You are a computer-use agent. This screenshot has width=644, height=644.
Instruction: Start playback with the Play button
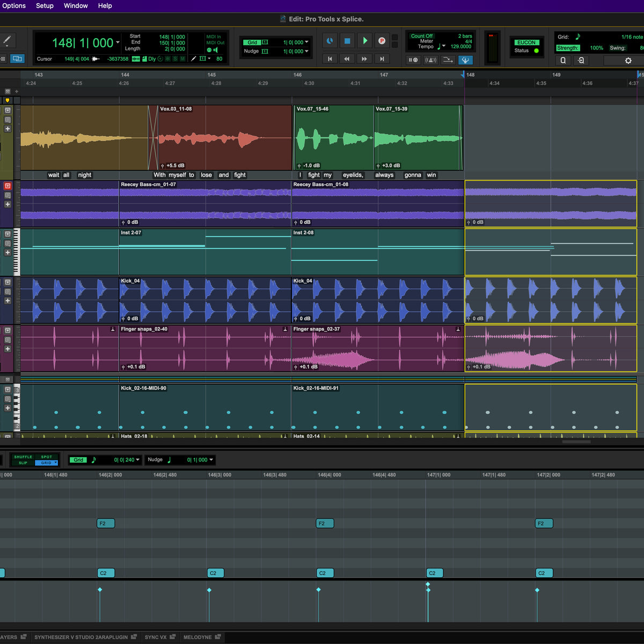coord(365,41)
